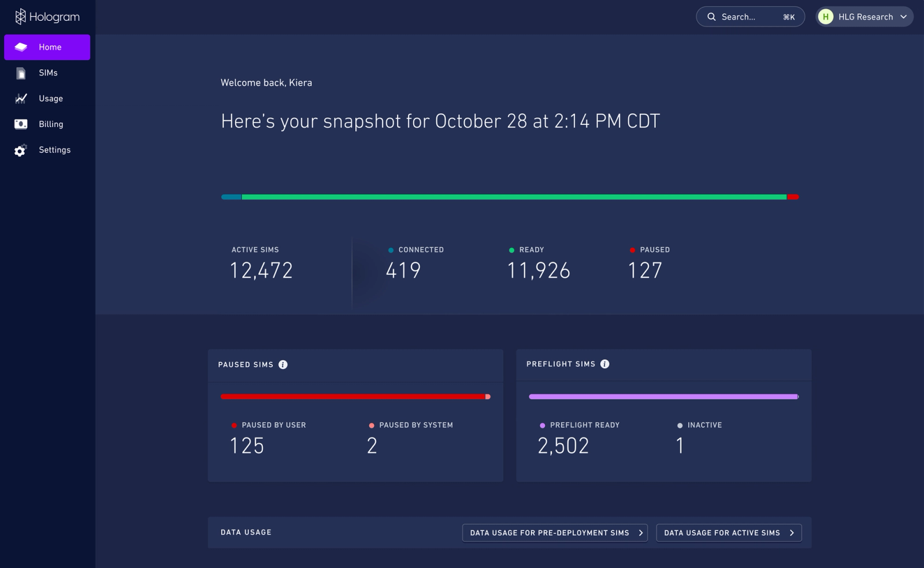Focus the Search input field

(x=750, y=17)
